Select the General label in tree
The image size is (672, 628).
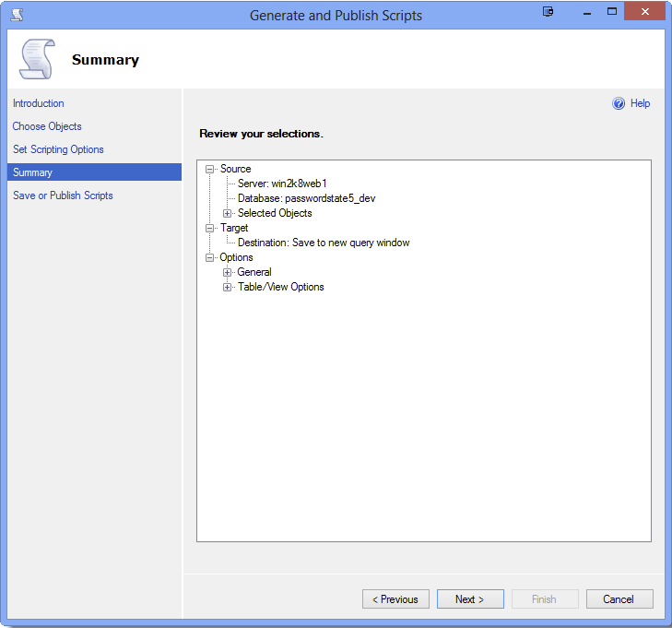tap(254, 272)
